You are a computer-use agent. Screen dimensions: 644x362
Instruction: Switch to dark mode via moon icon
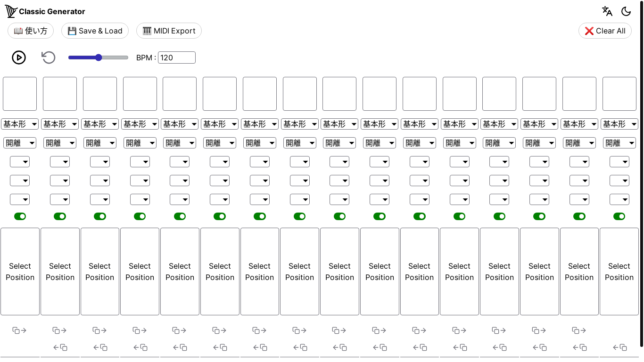click(x=626, y=11)
